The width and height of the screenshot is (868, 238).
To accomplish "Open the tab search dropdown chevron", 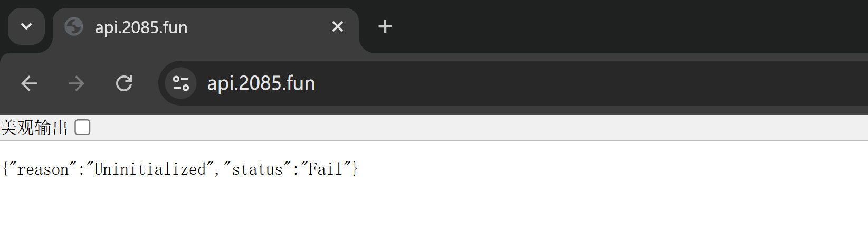I will point(26,26).
